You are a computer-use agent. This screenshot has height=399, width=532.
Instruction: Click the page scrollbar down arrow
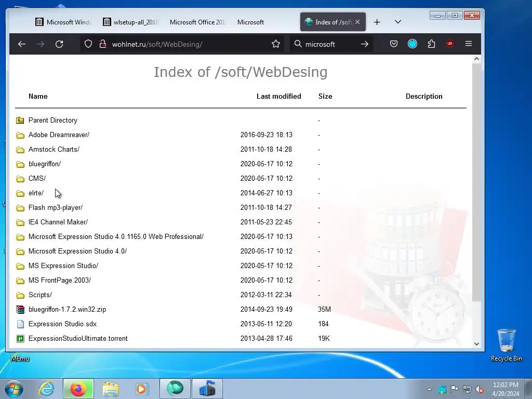pos(476,344)
